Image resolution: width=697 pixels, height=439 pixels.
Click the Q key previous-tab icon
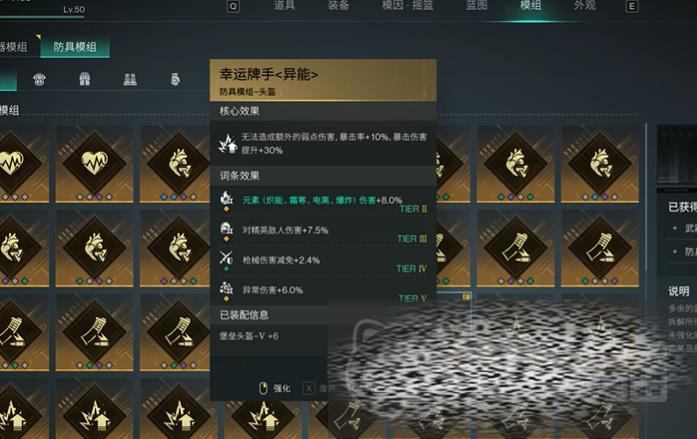click(233, 6)
